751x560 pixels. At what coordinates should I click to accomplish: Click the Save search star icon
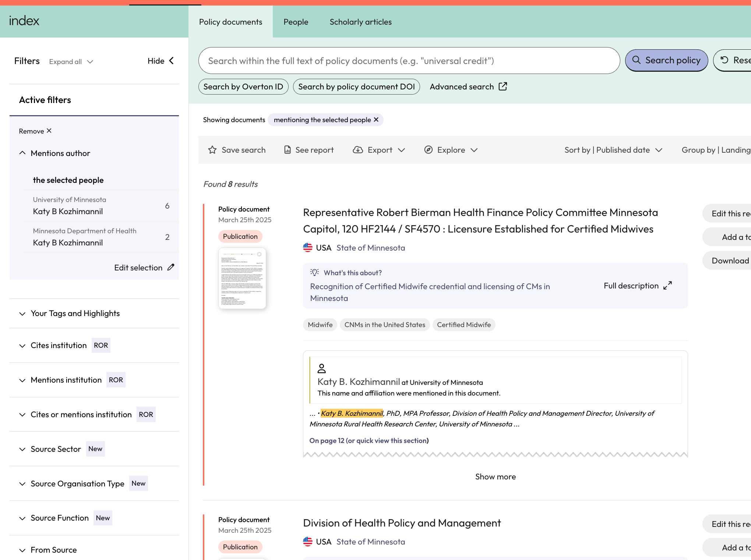tap(212, 150)
